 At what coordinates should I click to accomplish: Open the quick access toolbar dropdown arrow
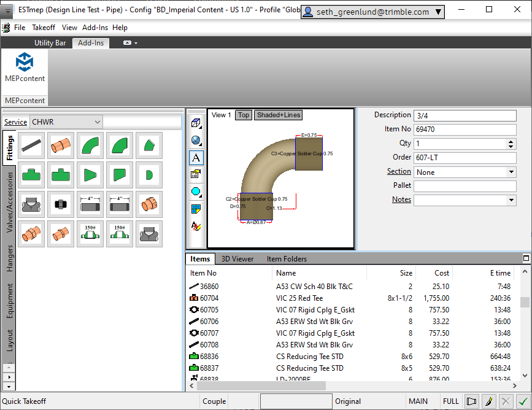coord(136,43)
